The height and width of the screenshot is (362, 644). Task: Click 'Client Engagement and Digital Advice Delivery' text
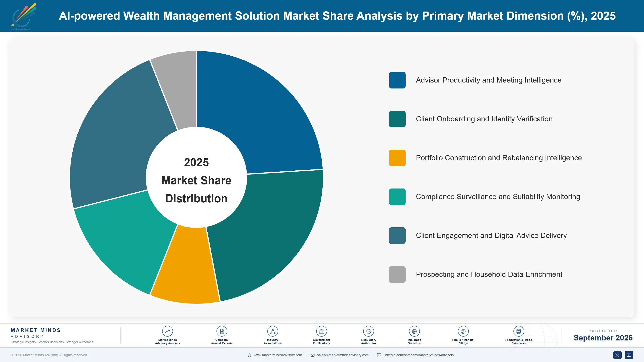[x=491, y=235]
